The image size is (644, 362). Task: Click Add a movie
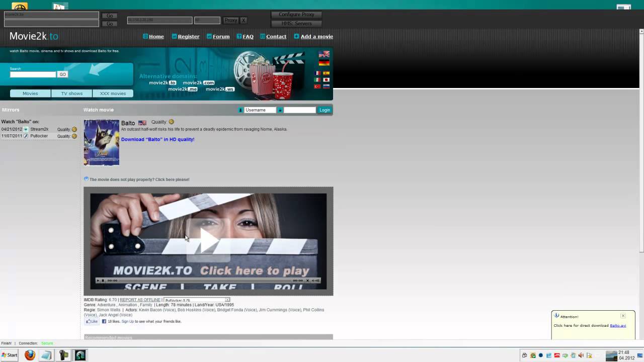pyautogui.click(x=317, y=36)
